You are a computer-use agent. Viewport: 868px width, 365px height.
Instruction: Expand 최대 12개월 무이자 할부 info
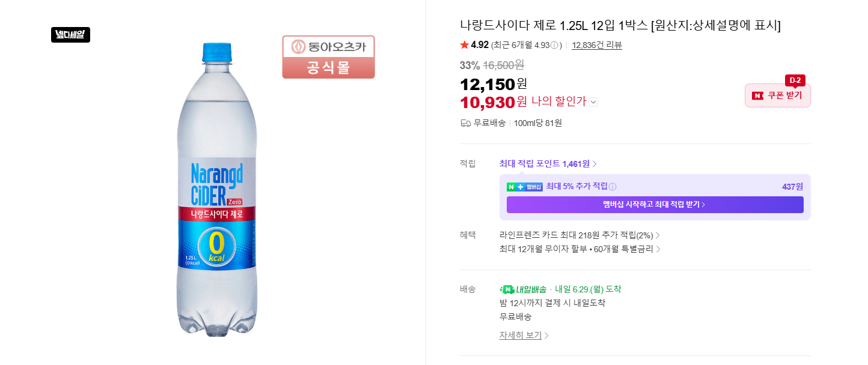point(580,249)
